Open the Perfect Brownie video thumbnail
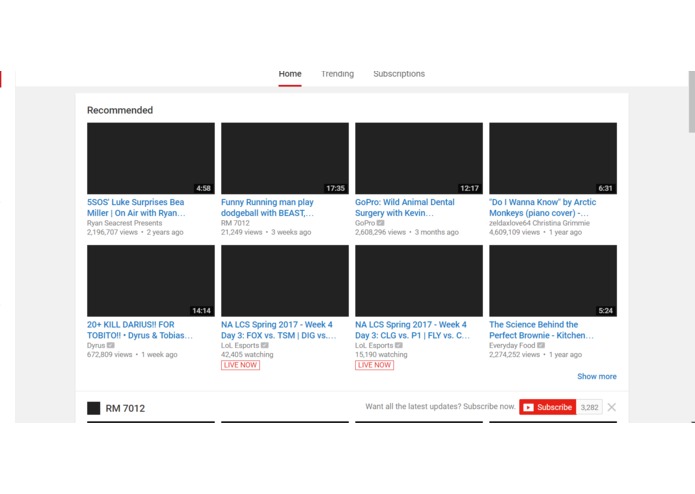The width and height of the screenshot is (695, 494). [x=553, y=280]
